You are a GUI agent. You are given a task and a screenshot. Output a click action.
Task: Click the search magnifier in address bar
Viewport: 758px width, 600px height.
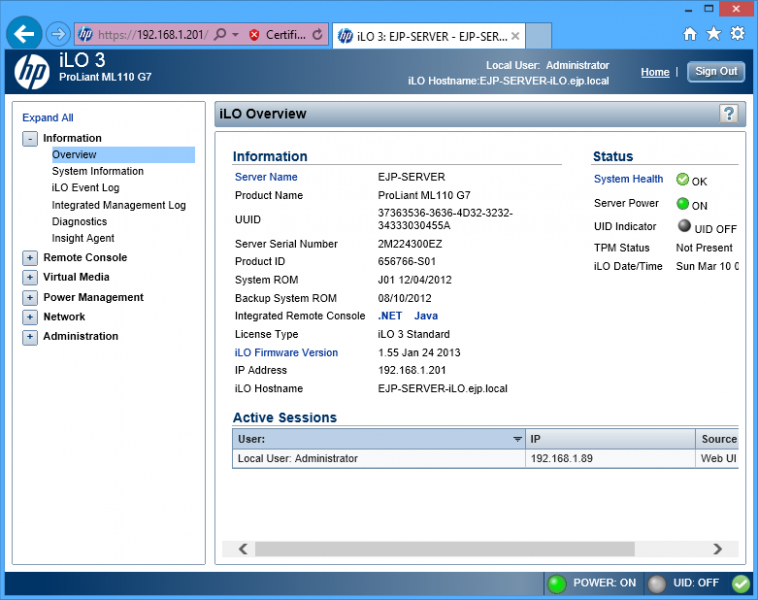220,34
